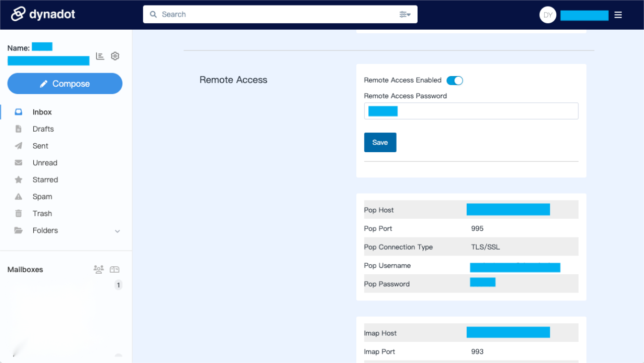Click the Mailboxes group users icon
Viewport: 644px width, 363px height.
[x=99, y=269]
